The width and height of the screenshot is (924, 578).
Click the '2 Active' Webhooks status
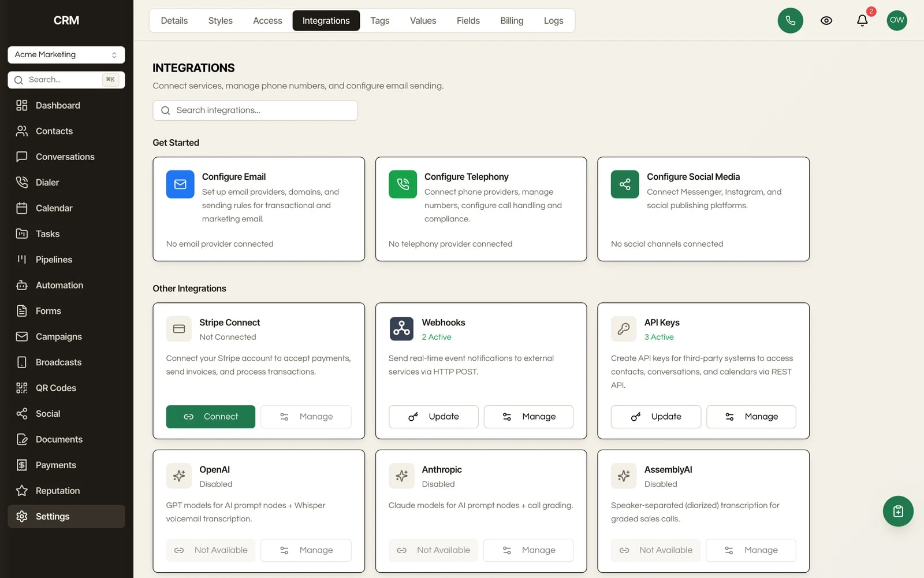click(x=437, y=337)
